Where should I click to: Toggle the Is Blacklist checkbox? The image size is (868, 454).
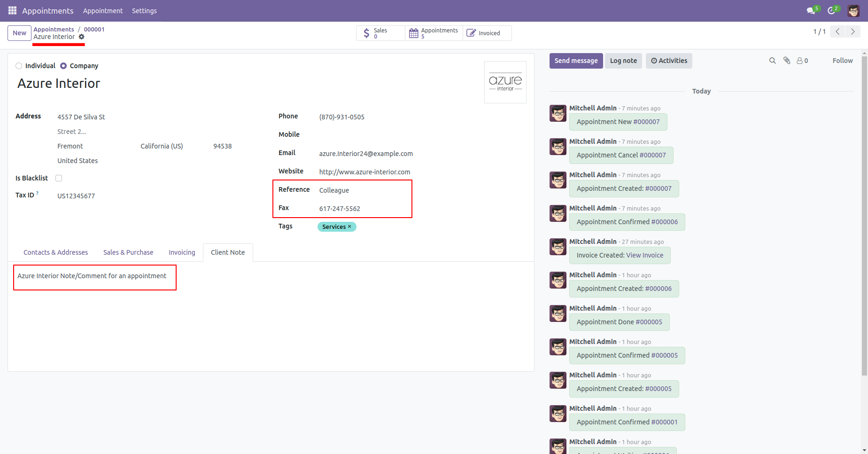click(59, 178)
